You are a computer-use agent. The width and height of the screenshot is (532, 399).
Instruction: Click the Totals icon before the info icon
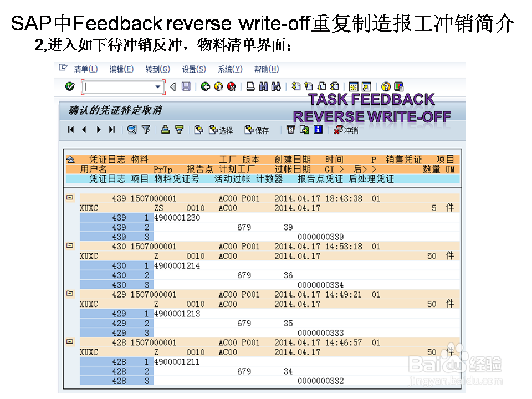291,130
